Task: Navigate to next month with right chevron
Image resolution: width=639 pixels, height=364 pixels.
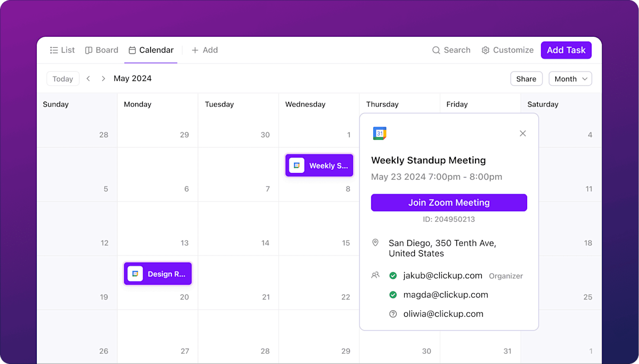Action: coord(103,78)
